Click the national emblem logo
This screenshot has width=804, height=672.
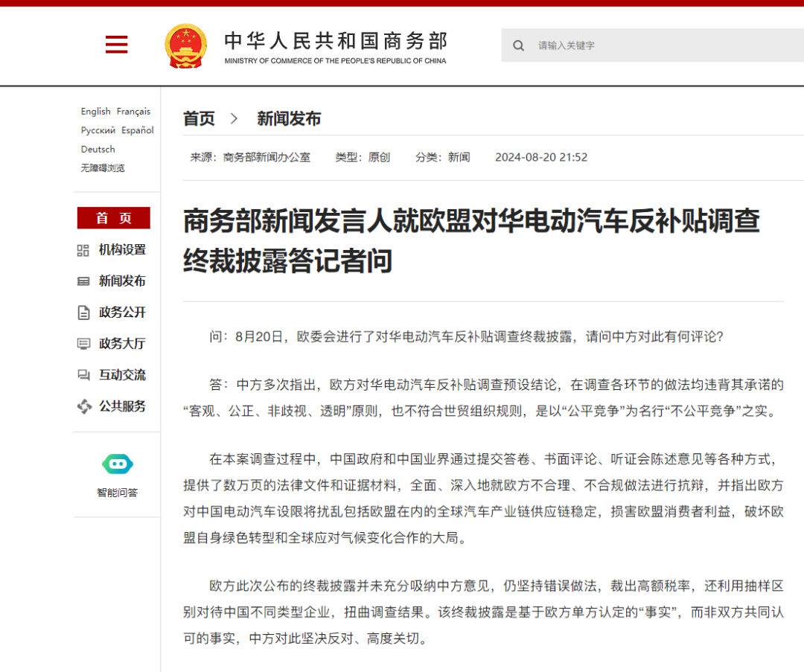(186, 45)
